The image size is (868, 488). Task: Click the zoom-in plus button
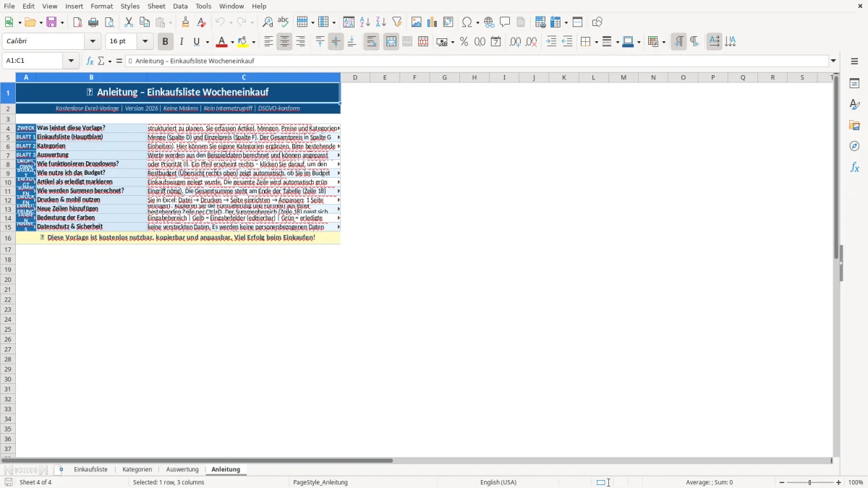coord(839,482)
